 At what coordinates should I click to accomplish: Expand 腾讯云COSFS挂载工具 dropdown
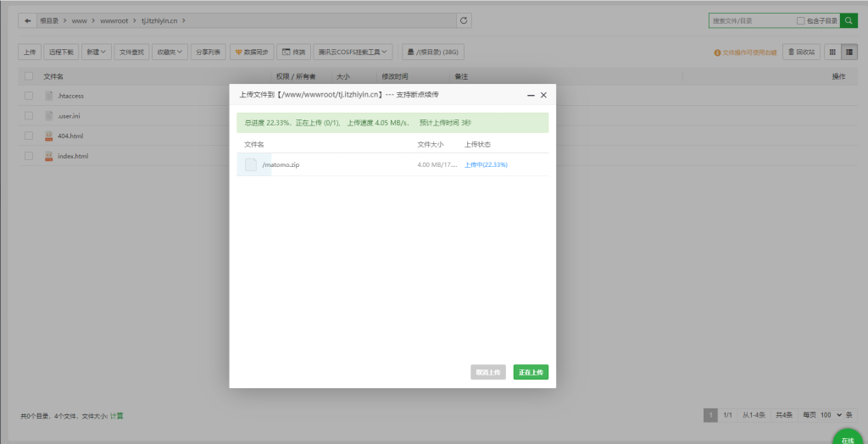point(353,53)
